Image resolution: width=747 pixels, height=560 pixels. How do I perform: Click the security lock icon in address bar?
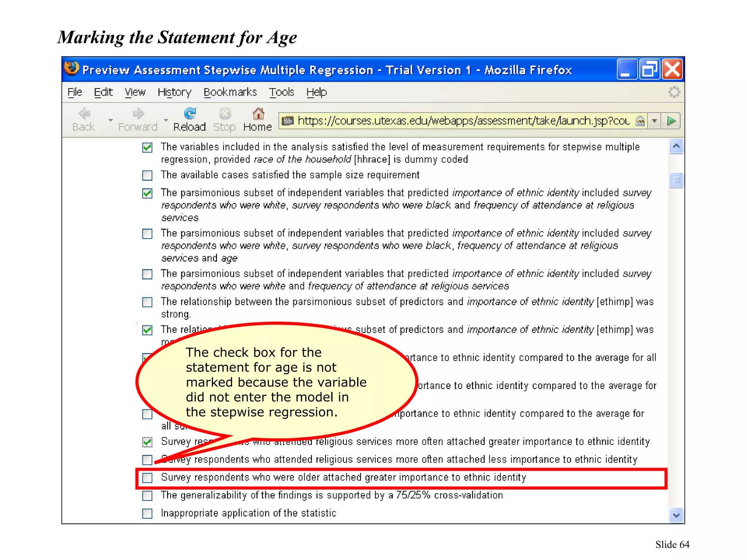(640, 121)
